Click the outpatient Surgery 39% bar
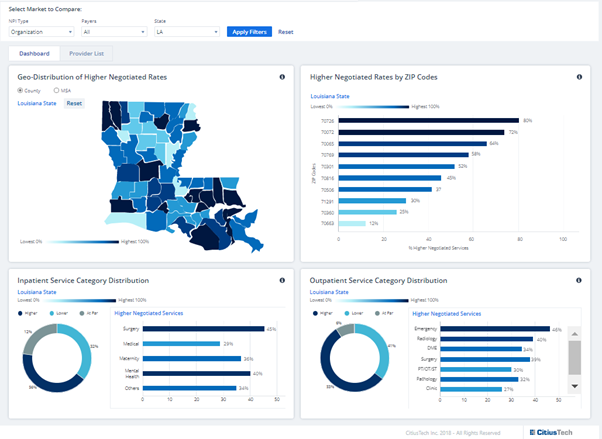 [485, 359]
